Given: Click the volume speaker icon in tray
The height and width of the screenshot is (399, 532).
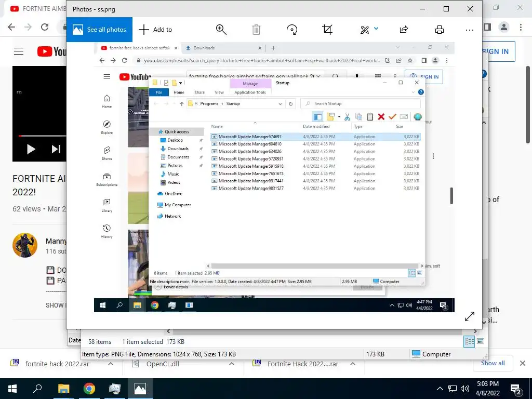Looking at the screenshot, I should [465, 389].
